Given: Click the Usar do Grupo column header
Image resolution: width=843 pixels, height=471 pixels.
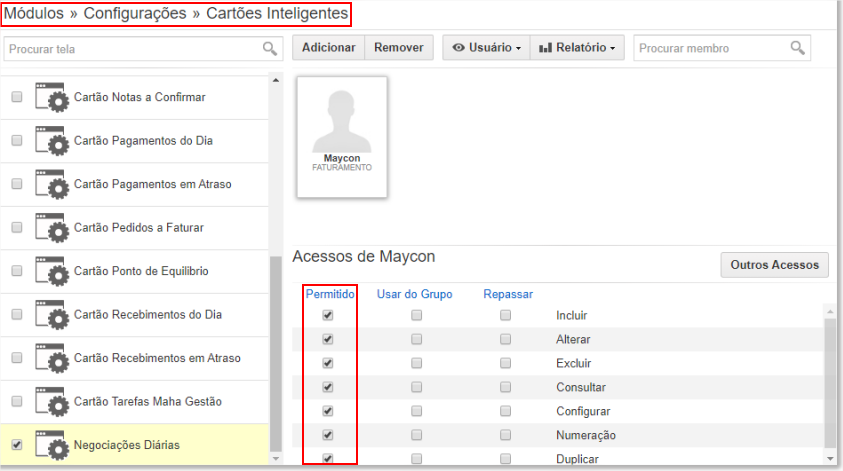Looking at the screenshot, I should click(415, 294).
